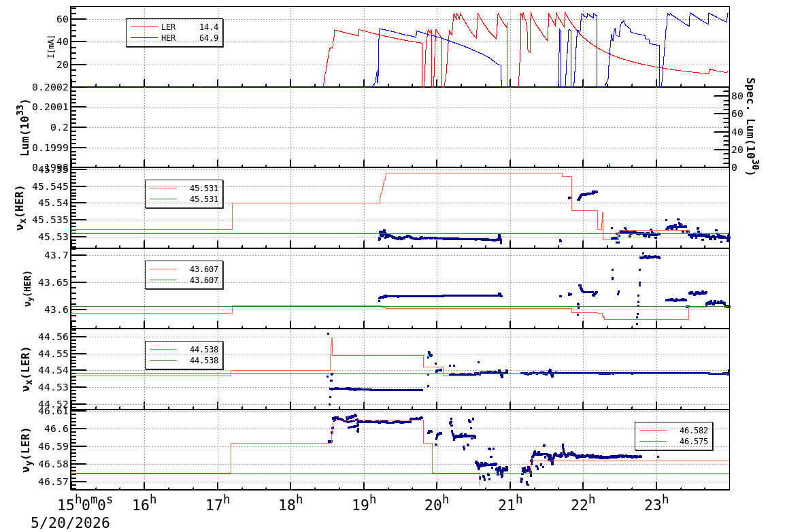The width and height of the screenshot is (785, 532).
Task: Click the 5/20/2026 date label
Action: pos(70,522)
